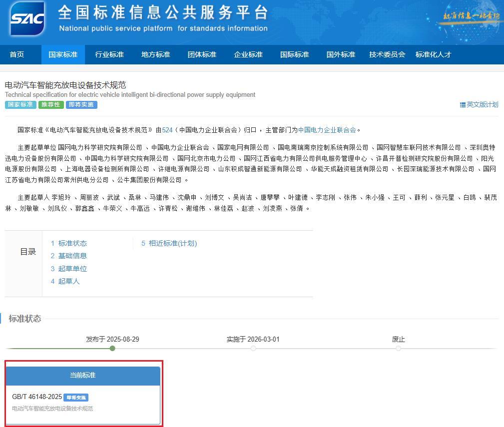Image resolution: width=504 pixels, height=427 pixels.
Task: Open the 中国电力企业联合会 department link
Action: tap(327, 130)
